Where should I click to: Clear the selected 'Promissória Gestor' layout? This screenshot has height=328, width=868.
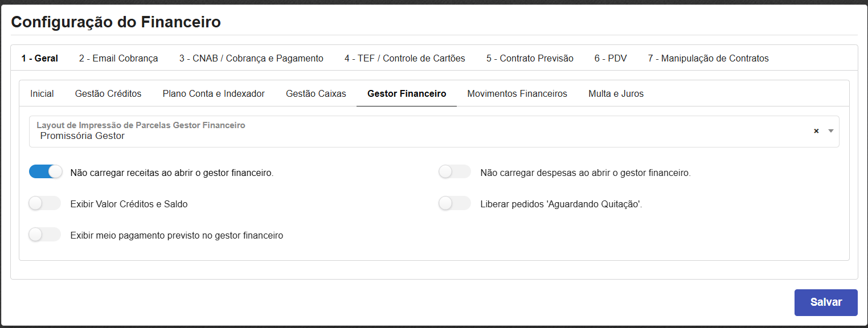click(x=816, y=130)
